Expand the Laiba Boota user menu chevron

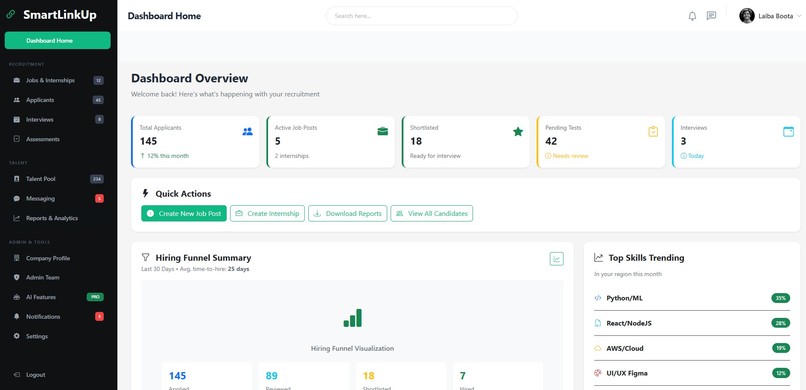point(798,16)
